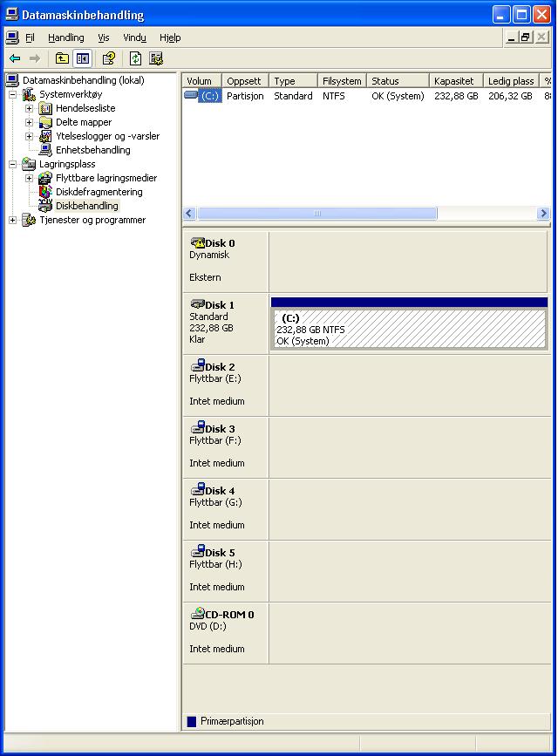The height and width of the screenshot is (756, 558).
Task: Sort by the Status column header
Action: click(x=398, y=80)
